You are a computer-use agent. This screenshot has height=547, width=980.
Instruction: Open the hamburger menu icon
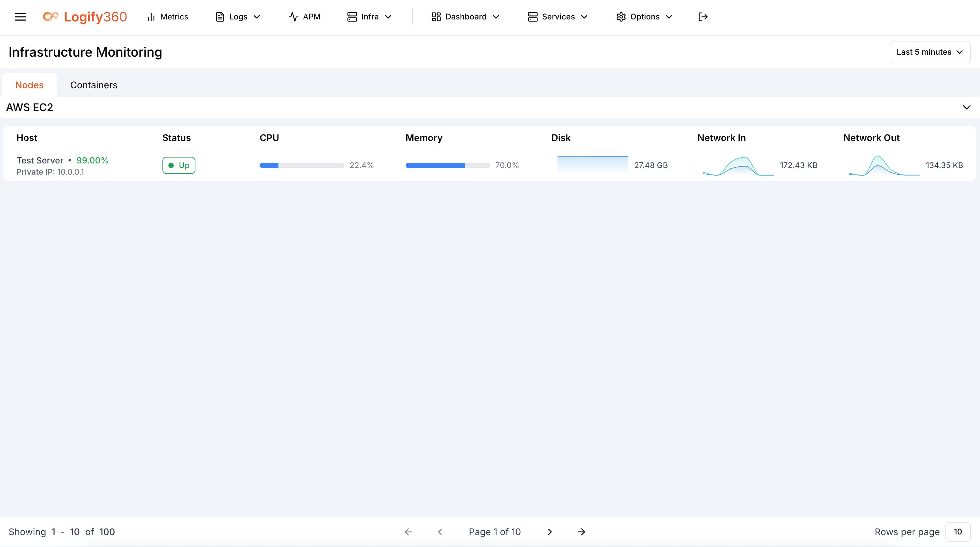[x=20, y=17]
